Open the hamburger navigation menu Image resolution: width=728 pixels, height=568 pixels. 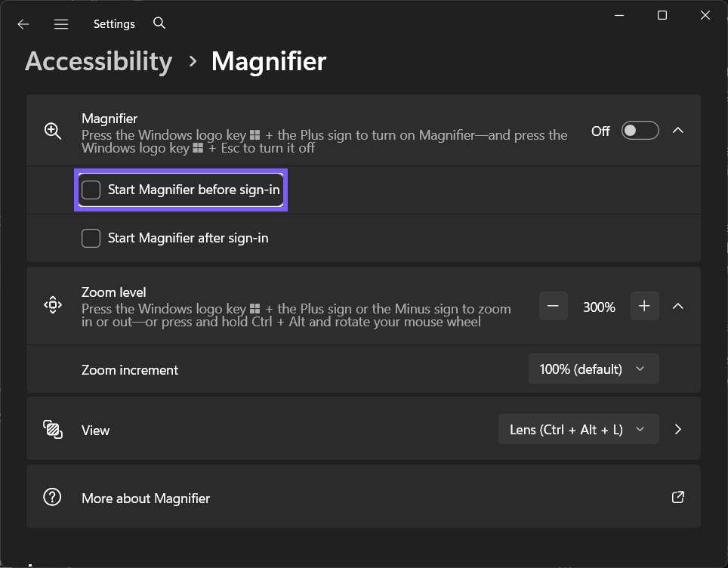point(61,24)
